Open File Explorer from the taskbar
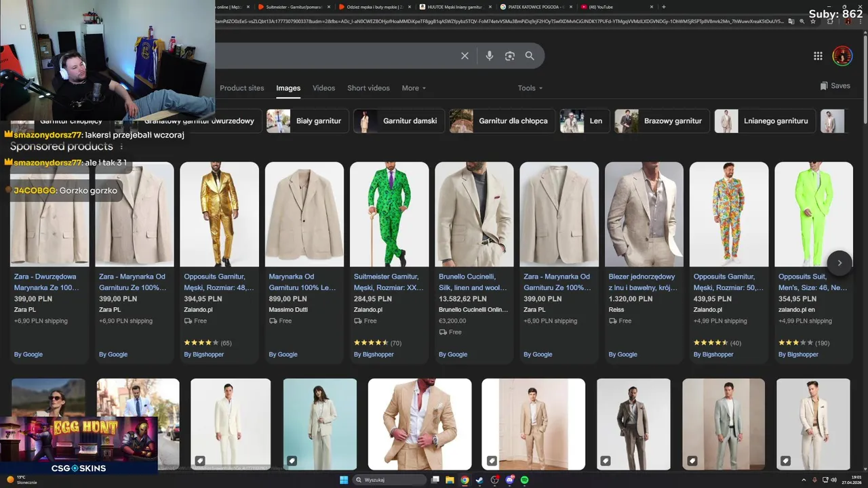The image size is (868, 488). (x=450, y=480)
